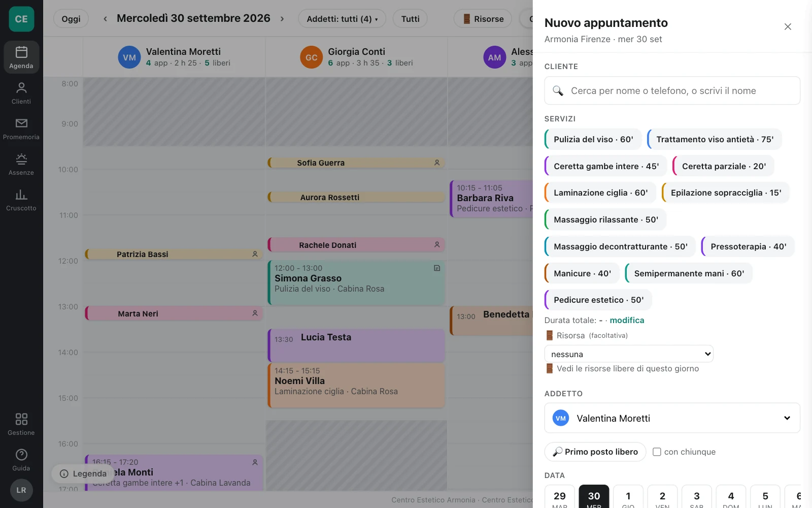
Task: Open the Risorse view button
Action: coord(483,19)
